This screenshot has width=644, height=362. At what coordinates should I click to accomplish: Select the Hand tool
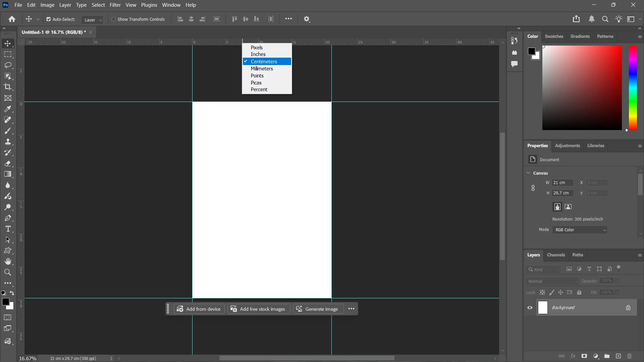8,261
